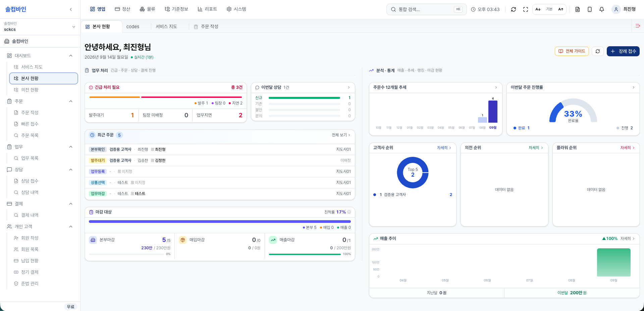The image size is (644, 311).
Task: Click the tab list icon at the tab bar's right end
Action: pyautogui.click(x=638, y=26)
